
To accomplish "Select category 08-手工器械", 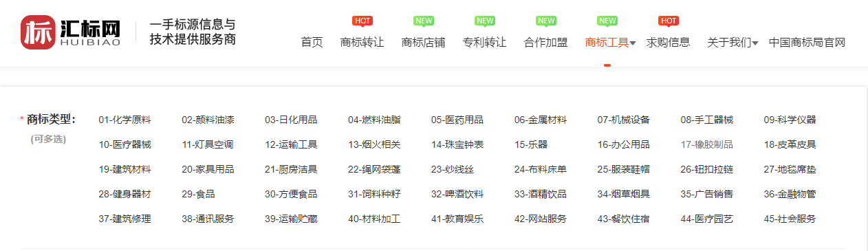I will pyautogui.click(x=707, y=120).
